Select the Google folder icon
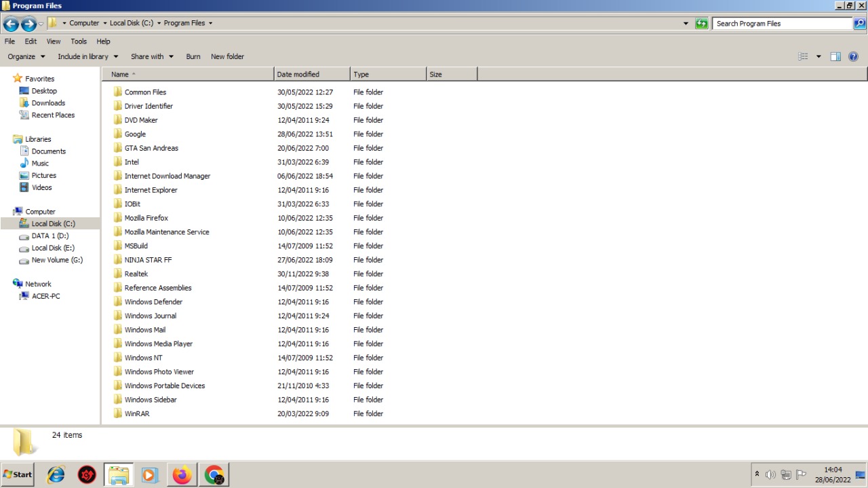The image size is (868, 488). pyautogui.click(x=118, y=134)
